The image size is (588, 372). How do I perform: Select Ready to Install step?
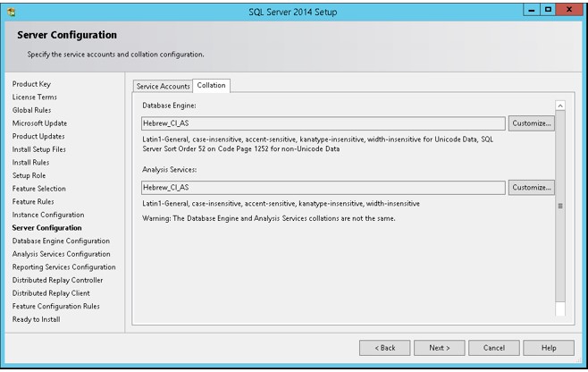click(36, 319)
